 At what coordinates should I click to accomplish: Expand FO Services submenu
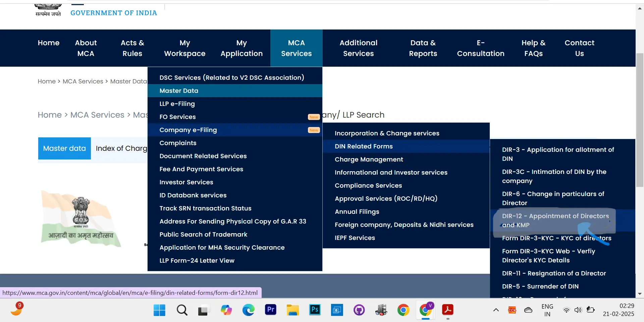235,117
